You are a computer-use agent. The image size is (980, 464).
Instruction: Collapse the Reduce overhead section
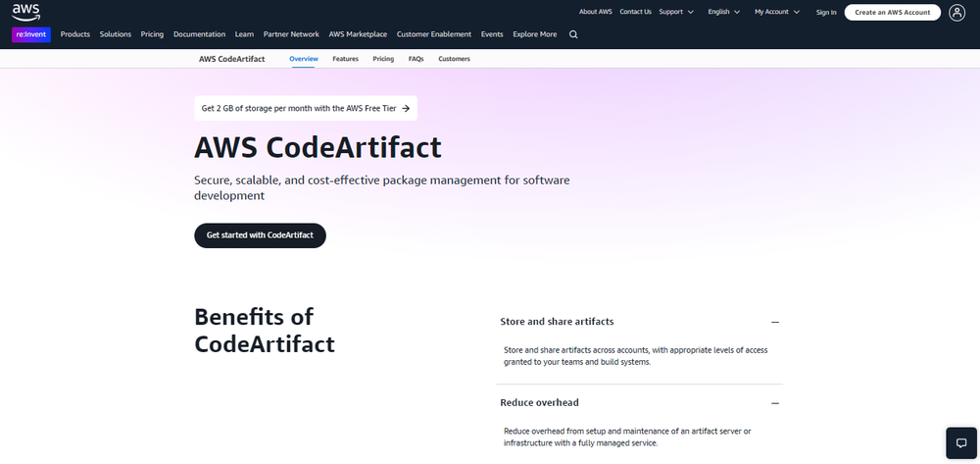click(775, 403)
